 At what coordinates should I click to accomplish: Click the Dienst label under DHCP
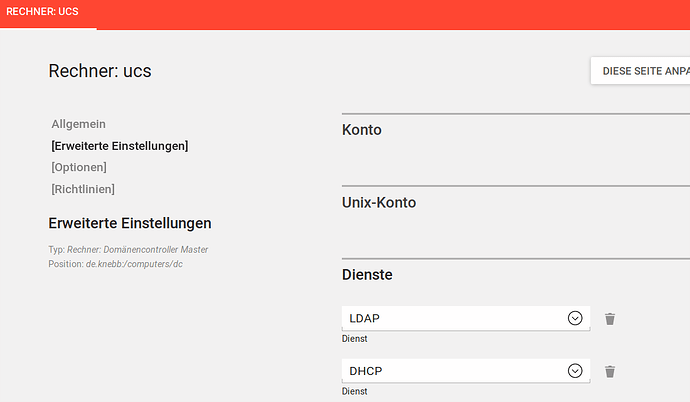(x=354, y=391)
